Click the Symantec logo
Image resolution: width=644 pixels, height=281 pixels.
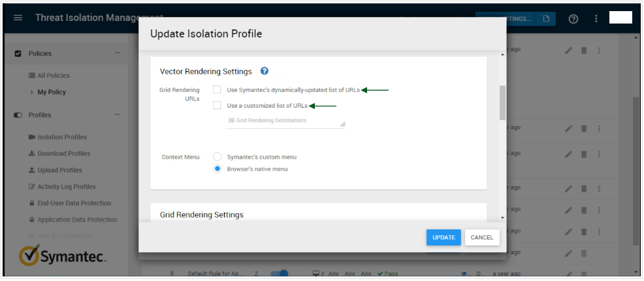(62, 256)
